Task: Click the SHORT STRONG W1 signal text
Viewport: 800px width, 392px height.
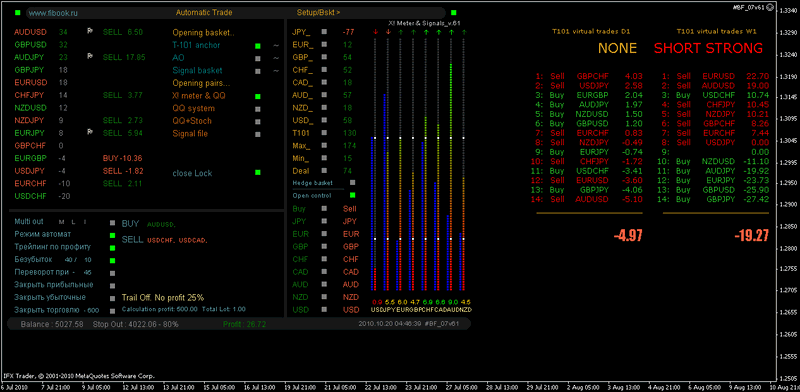Action: click(x=708, y=48)
